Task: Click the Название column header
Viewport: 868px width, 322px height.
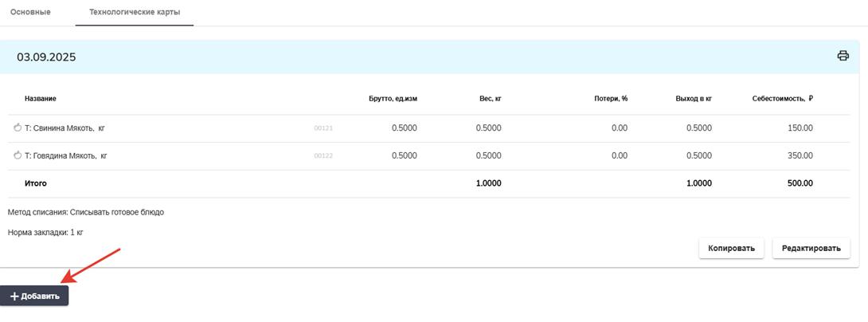Action: coord(41,99)
